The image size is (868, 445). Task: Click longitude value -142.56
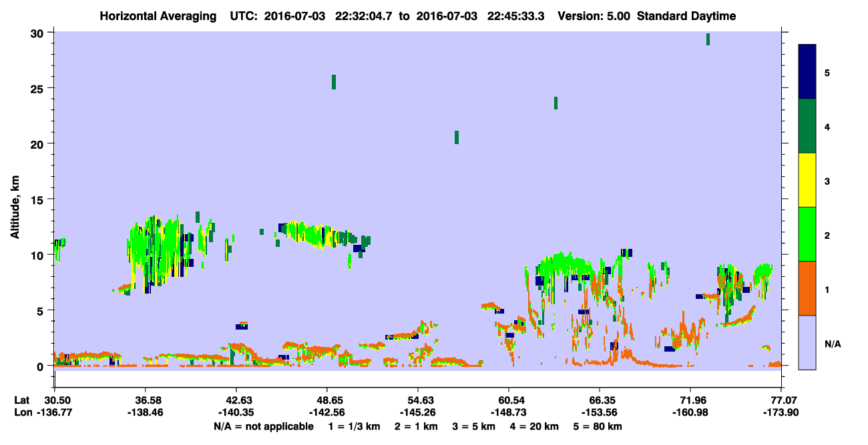(x=327, y=413)
